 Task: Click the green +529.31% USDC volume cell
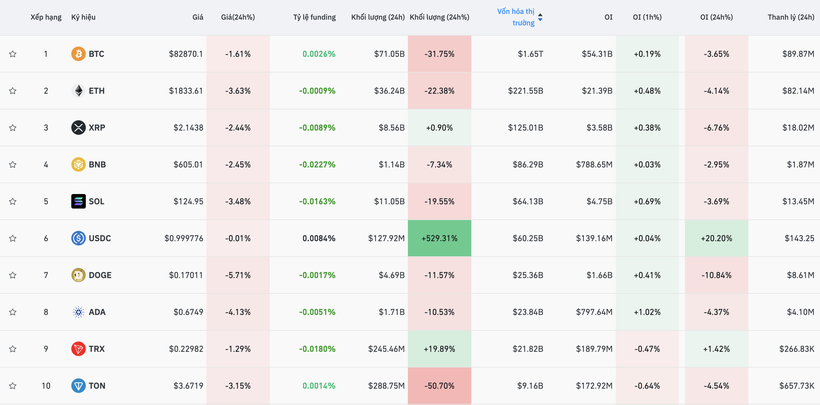[x=439, y=239]
